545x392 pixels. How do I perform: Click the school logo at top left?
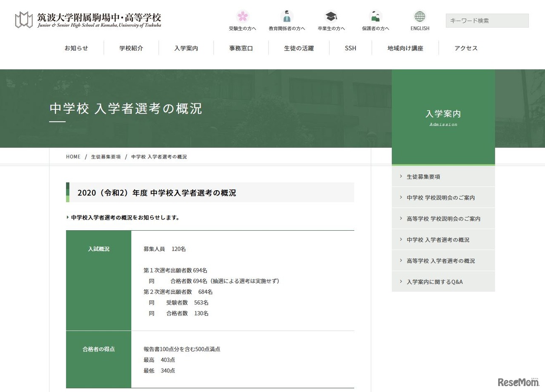tap(88, 20)
